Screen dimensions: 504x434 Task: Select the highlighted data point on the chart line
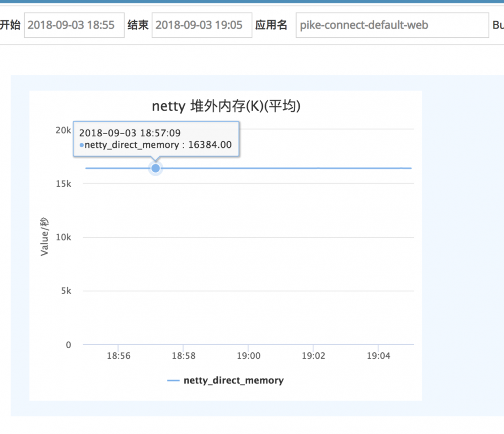click(x=155, y=168)
